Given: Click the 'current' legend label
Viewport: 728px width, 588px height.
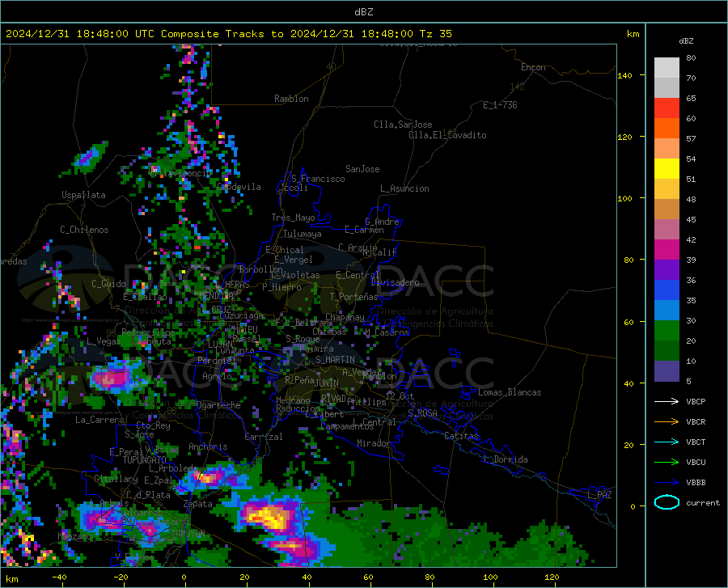Looking at the screenshot, I should [x=703, y=502].
